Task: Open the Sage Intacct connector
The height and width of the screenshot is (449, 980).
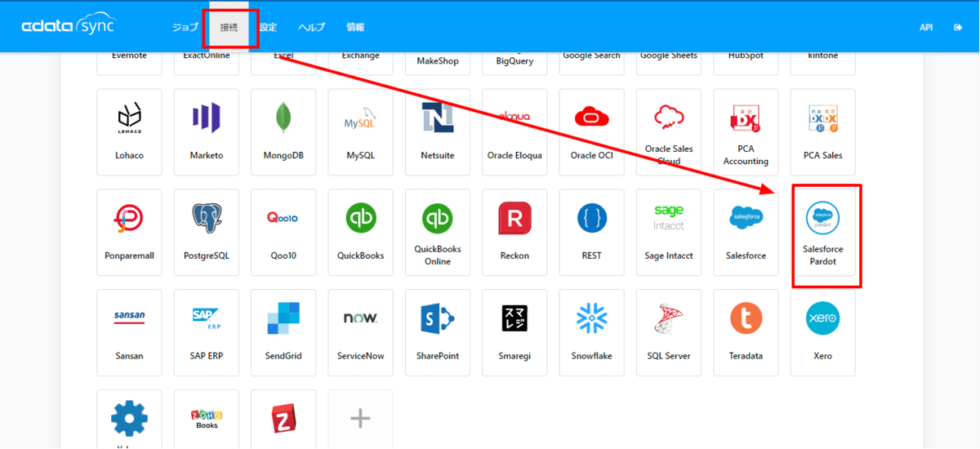Action: 669,233
